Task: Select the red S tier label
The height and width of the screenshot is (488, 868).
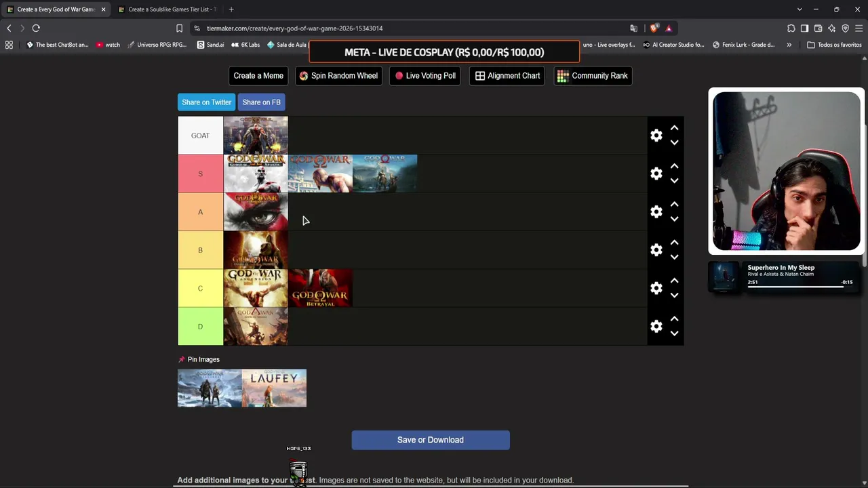Action: (x=200, y=174)
